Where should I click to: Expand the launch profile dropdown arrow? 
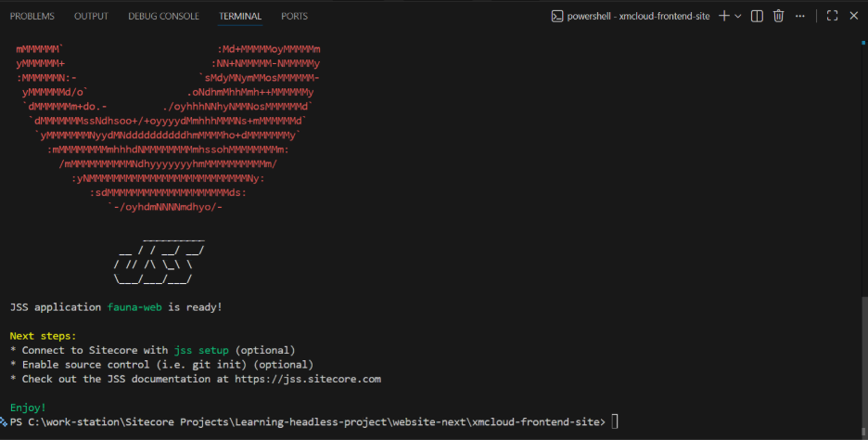738,16
